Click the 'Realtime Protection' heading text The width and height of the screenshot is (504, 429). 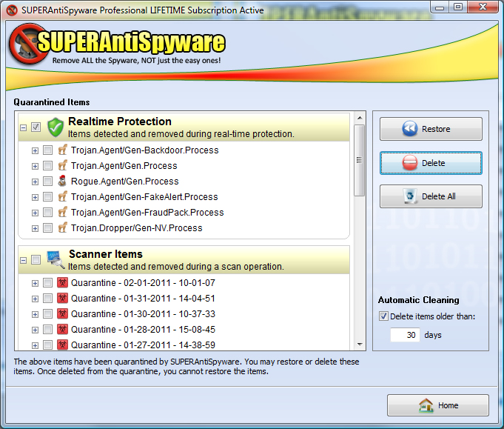point(120,122)
